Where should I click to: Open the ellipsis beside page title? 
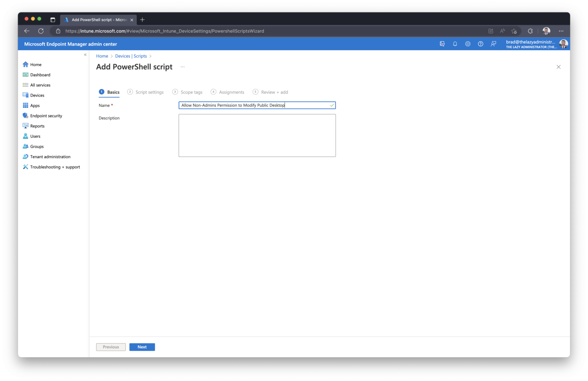(x=183, y=67)
